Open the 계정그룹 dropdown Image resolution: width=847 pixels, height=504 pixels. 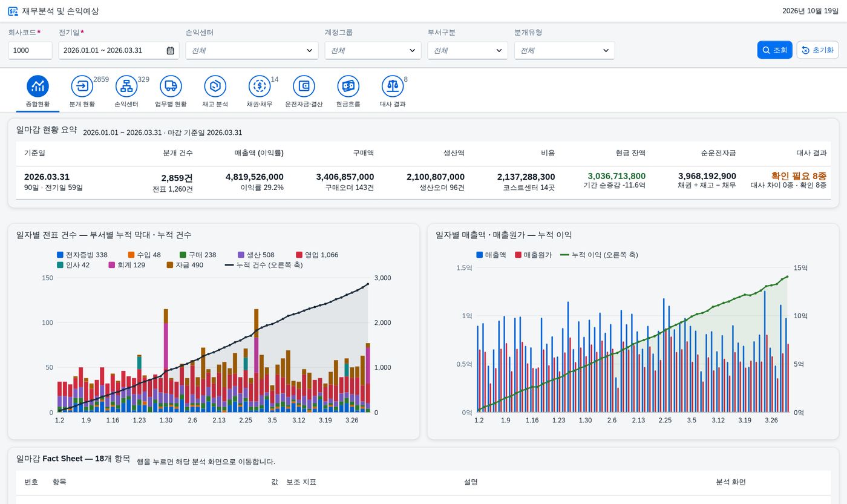pyautogui.click(x=373, y=51)
